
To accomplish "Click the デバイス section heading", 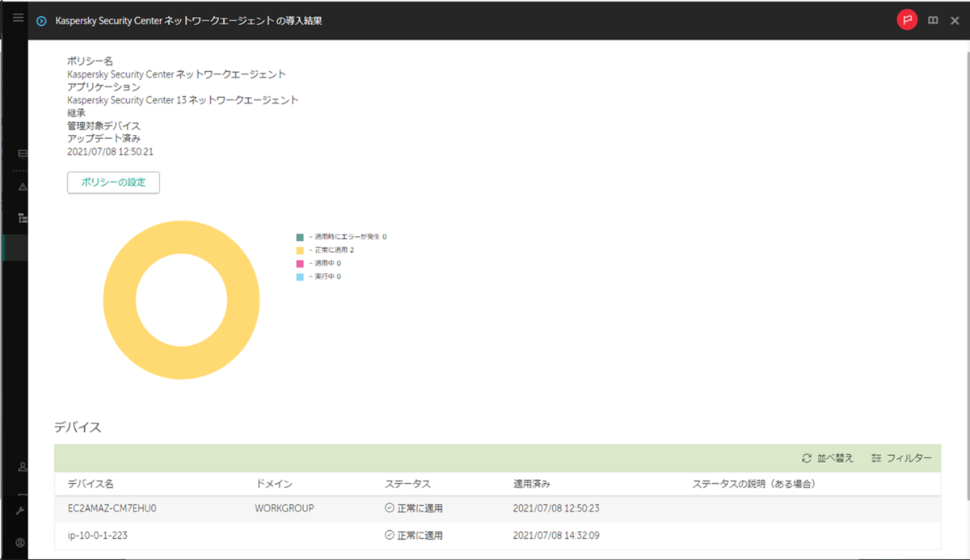I will [78, 427].
